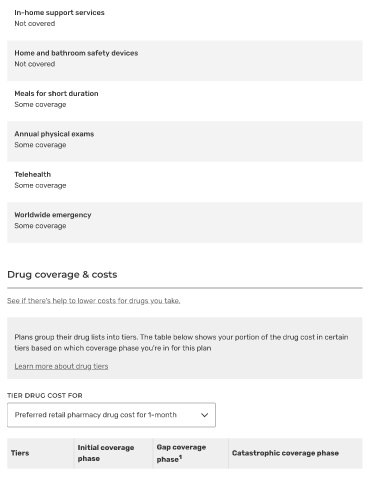
Task: Click the drug tiers explanation paragraph
Action: (x=181, y=343)
